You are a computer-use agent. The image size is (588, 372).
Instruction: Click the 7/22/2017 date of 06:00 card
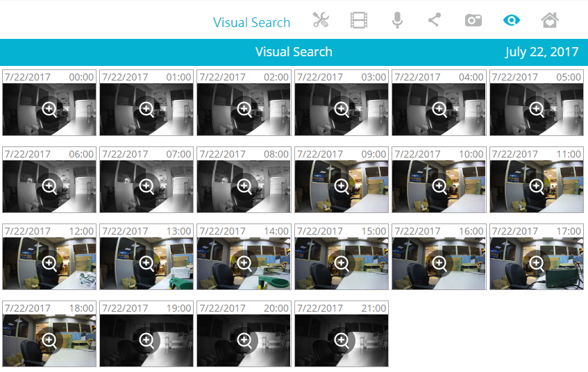[27, 154]
